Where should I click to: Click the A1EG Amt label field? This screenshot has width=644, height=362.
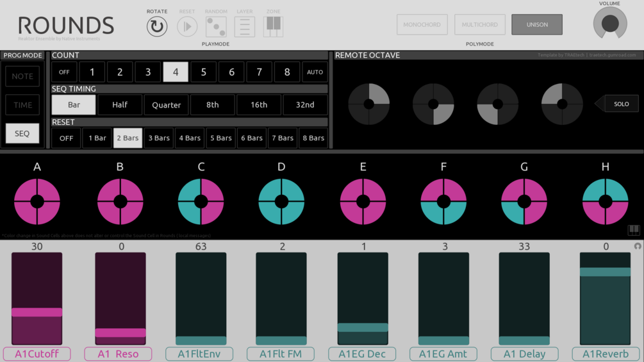click(x=443, y=354)
